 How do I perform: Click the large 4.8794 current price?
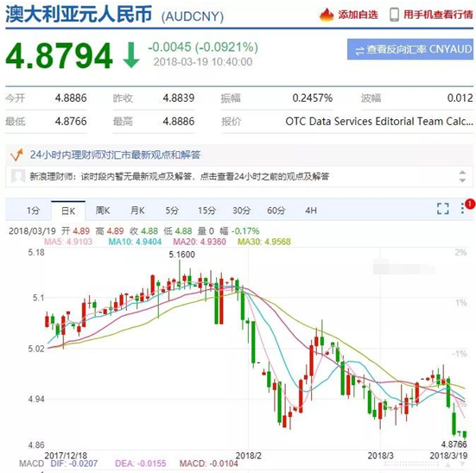click(x=60, y=55)
